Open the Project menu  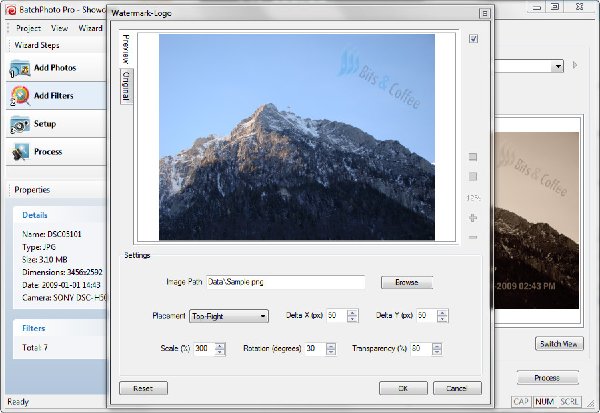(x=28, y=28)
